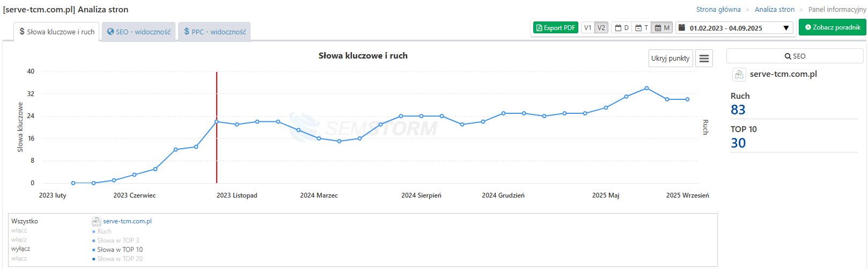This screenshot has width=868, height=269.
Task: Go to Analiza stron breadcrumb link
Action: point(774,10)
